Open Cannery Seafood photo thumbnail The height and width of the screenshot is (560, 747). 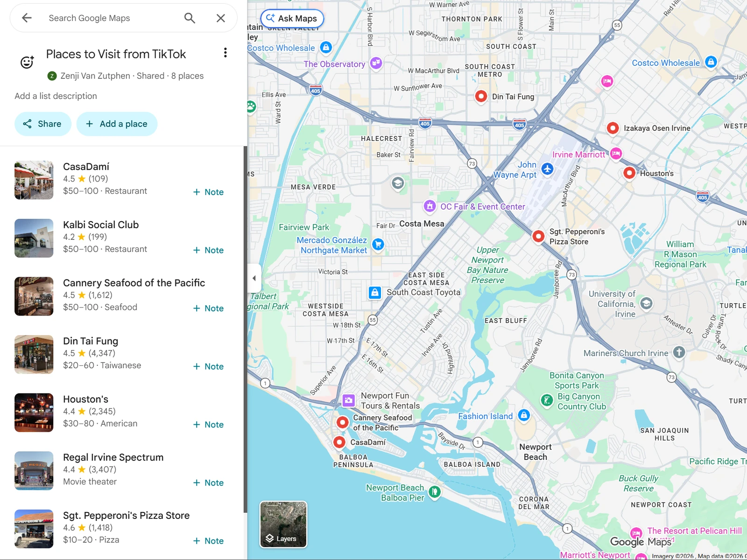pyautogui.click(x=34, y=296)
